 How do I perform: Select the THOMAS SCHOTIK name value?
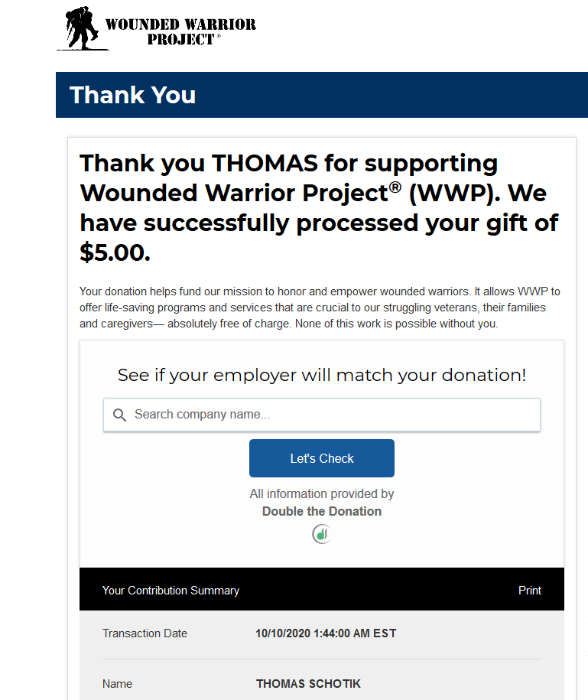pos(308,684)
